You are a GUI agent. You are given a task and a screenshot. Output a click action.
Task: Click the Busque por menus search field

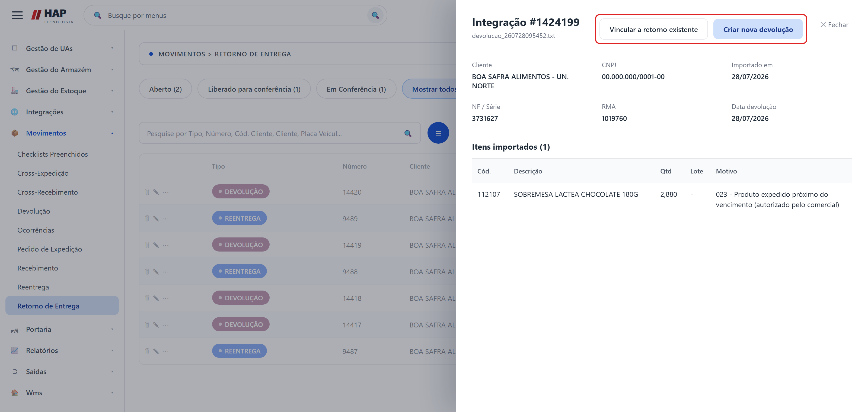(x=235, y=15)
